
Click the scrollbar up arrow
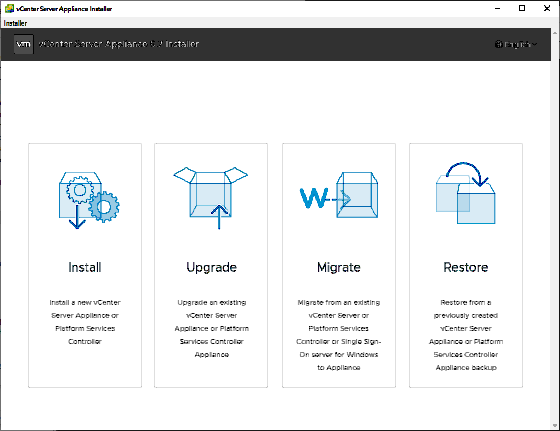[x=555, y=33]
